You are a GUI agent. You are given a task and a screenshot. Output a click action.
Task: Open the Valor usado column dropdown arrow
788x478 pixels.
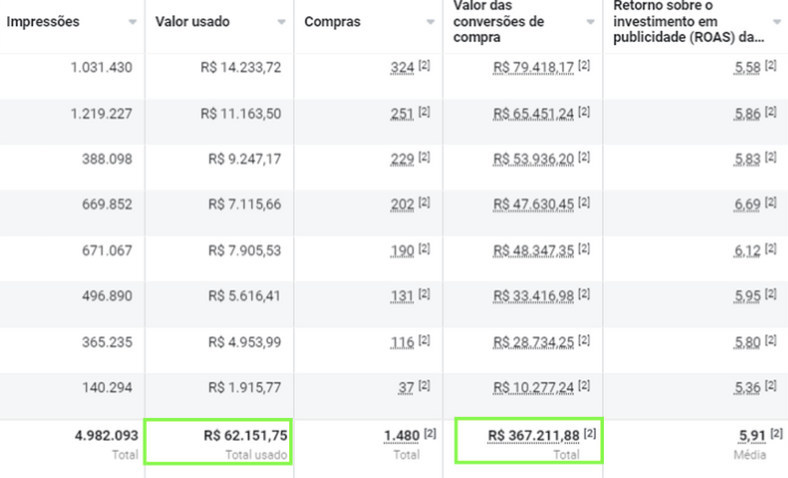[281, 21]
